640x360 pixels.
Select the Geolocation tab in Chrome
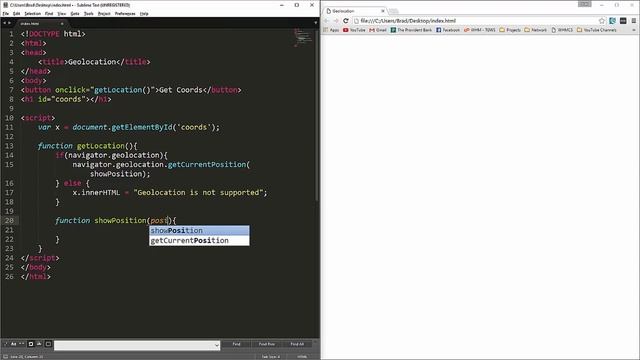354,11
